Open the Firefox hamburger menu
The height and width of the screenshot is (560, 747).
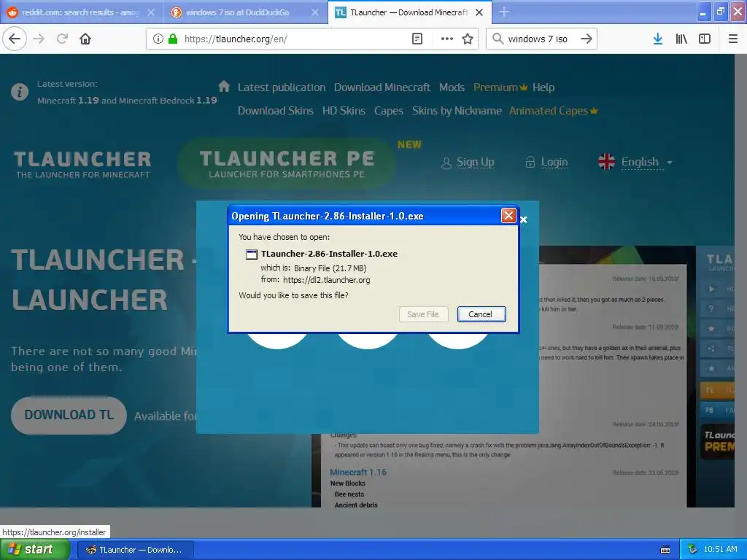[733, 39]
